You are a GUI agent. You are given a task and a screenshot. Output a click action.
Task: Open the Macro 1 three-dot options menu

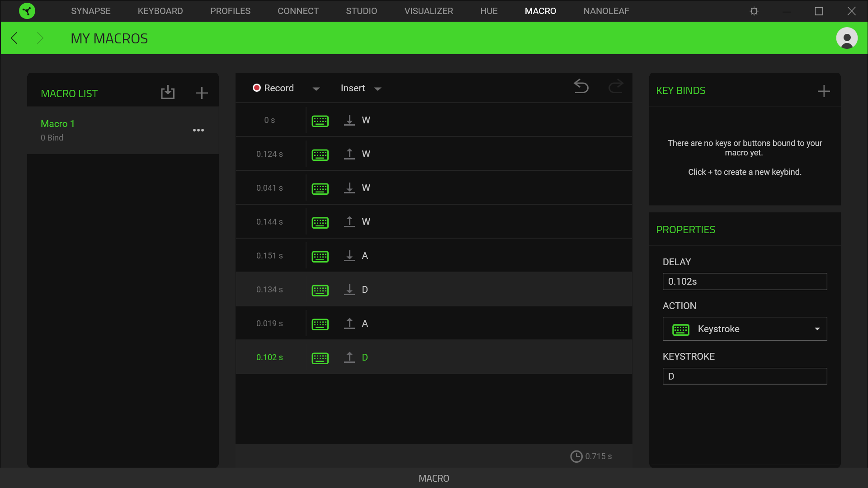198,130
